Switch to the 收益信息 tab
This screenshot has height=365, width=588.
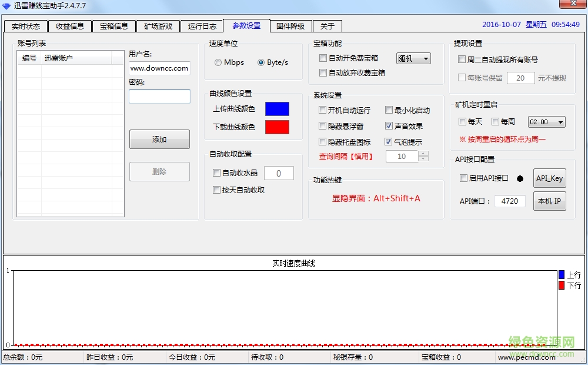[70, 26]
